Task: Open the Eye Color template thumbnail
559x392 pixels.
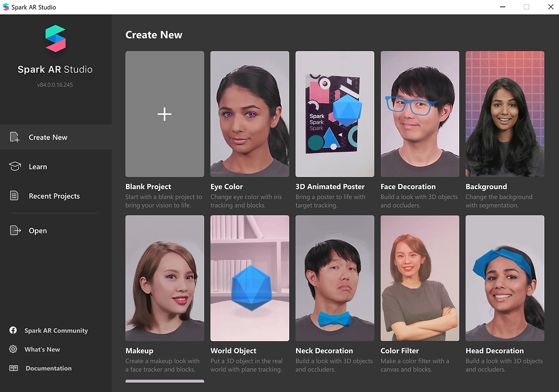Action: tap(250, 114)
